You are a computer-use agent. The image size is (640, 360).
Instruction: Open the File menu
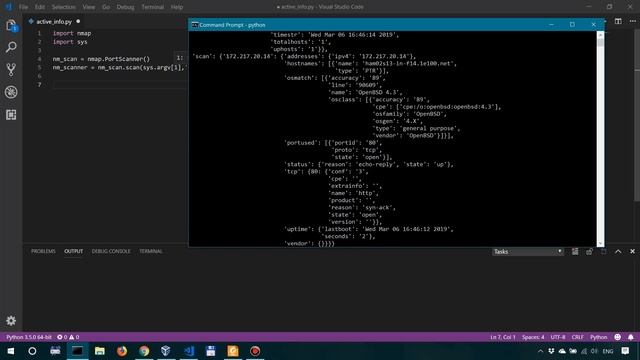[x=24, y=7]
